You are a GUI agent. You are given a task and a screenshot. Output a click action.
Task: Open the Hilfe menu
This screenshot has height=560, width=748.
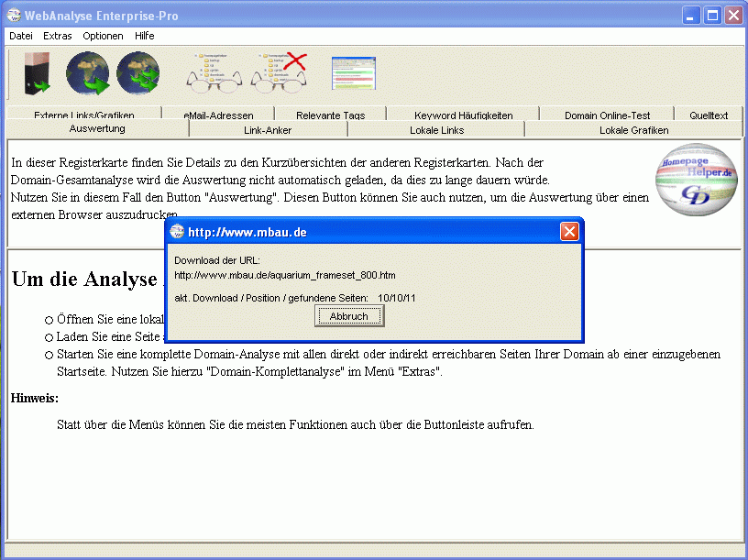pyautogui.click(x=145, y=36)
